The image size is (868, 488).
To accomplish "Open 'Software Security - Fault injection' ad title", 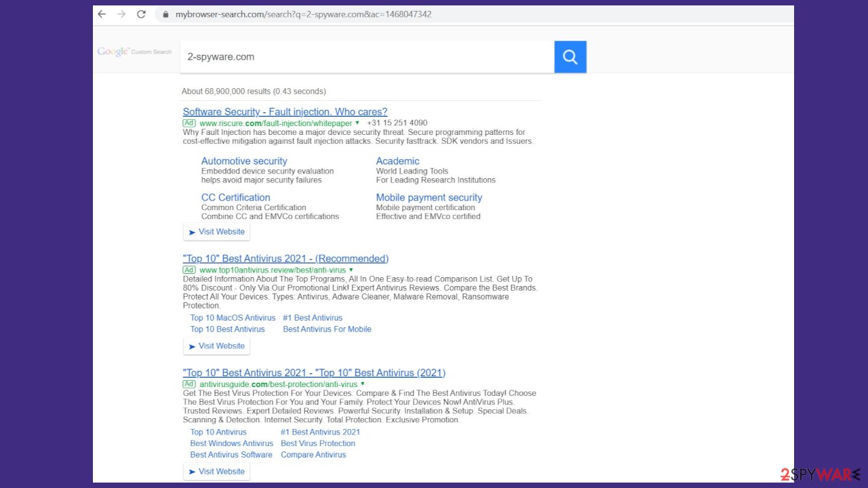I will (x=285, y=112).
